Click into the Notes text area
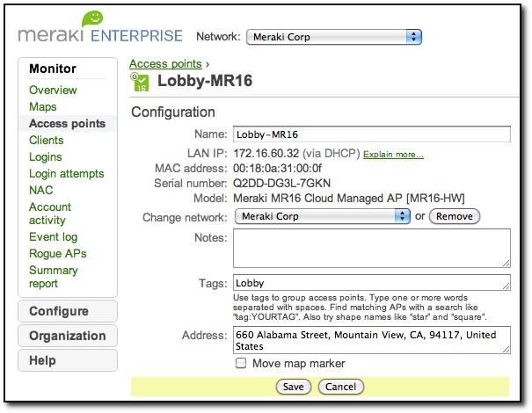Screen dimensions: 532x413 [x=371, y=248]
